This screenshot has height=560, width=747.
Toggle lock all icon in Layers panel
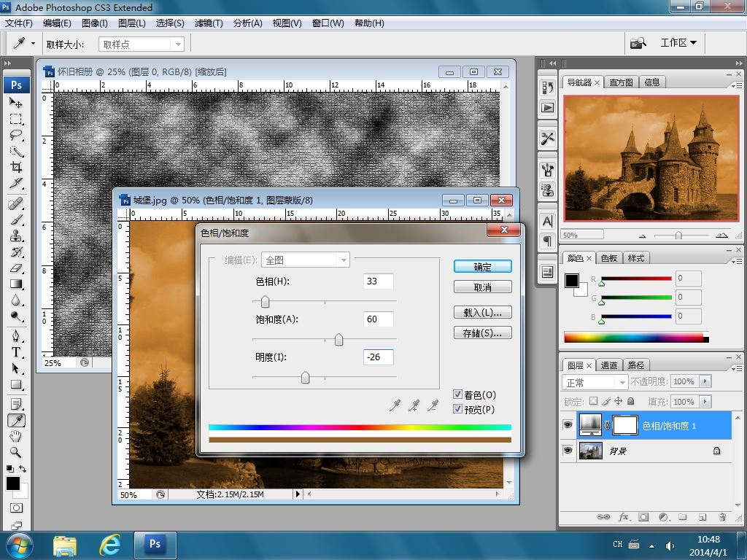pyautogui.click(x=631, y=401)
